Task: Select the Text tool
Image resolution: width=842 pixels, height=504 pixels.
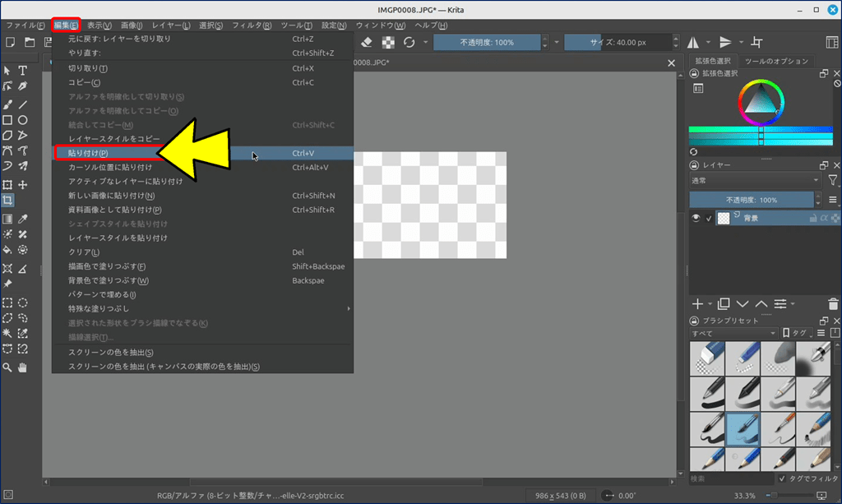Action: pos(23,71)
